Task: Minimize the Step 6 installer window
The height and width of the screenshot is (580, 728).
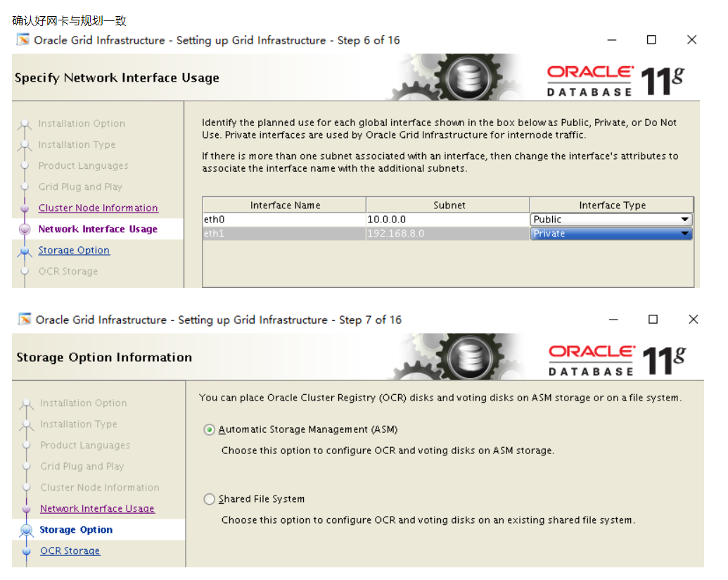Action: (x=612, y=40)
